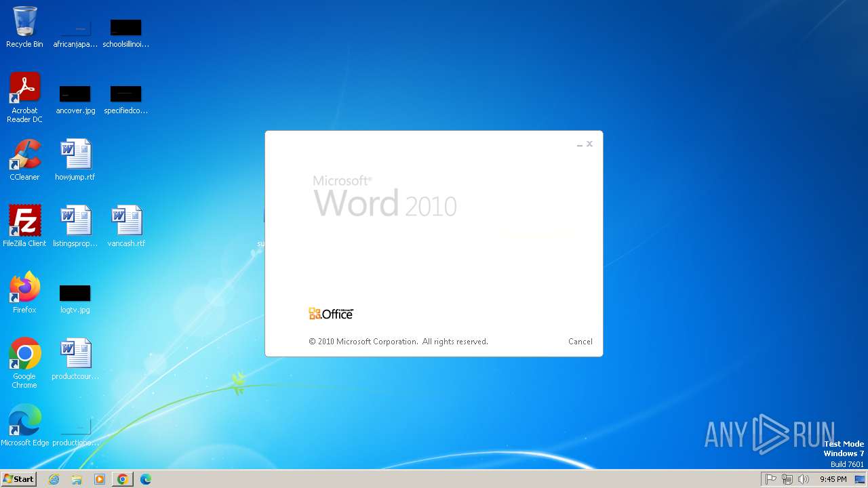Launch Google Chrome desktop shortcut
The width and height of the screenshot is (868, 488).
(24, 363)
